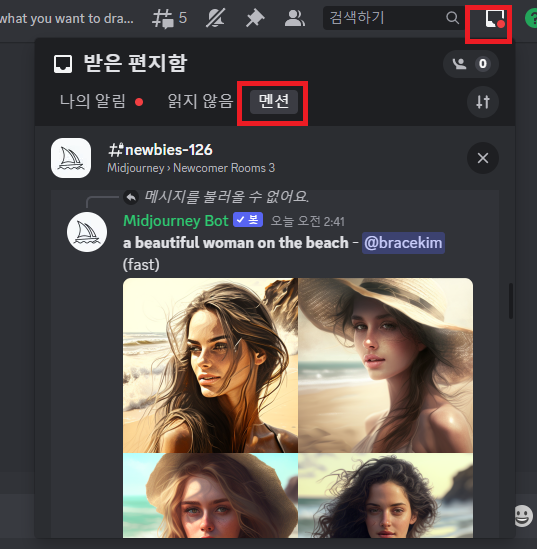
Task: Open the mentions filter options icon
Action: 483,102
